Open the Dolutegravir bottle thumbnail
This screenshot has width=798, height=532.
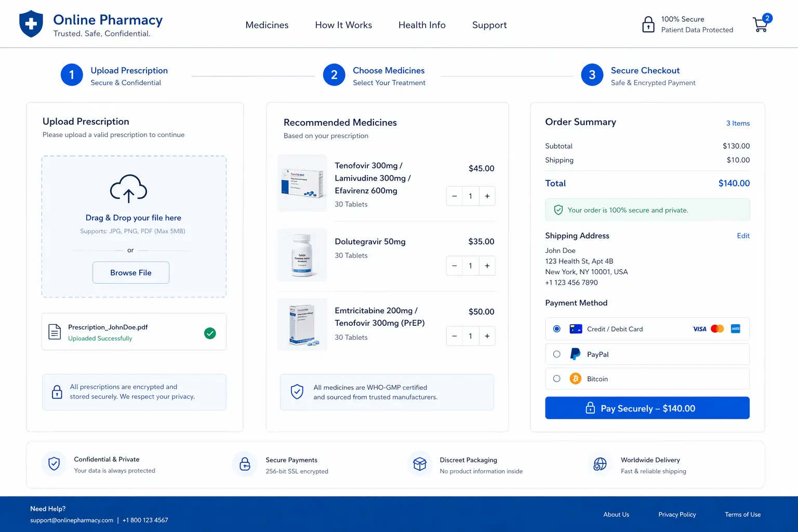[x=302, y=255]
